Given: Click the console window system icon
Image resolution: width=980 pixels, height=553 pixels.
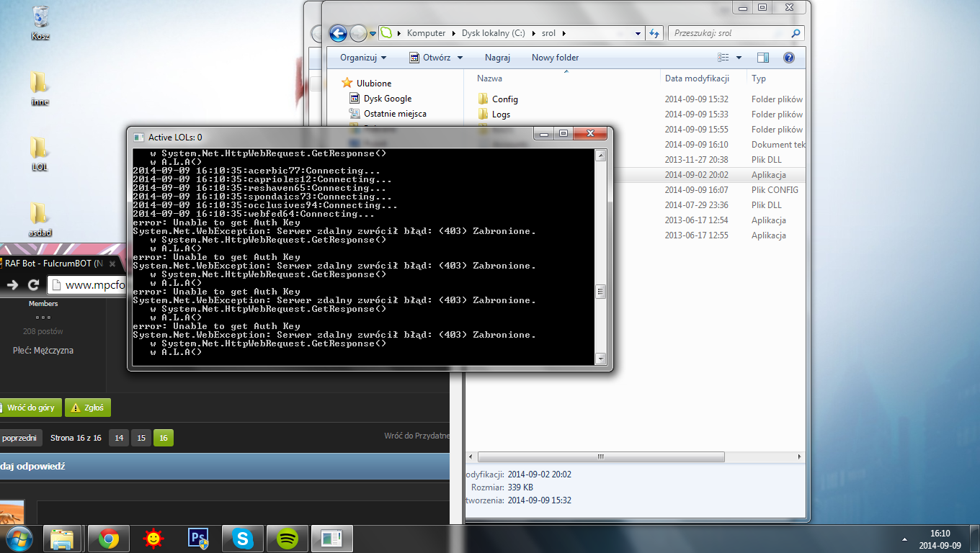Looking at the screenshot, I should pos(138,137).
